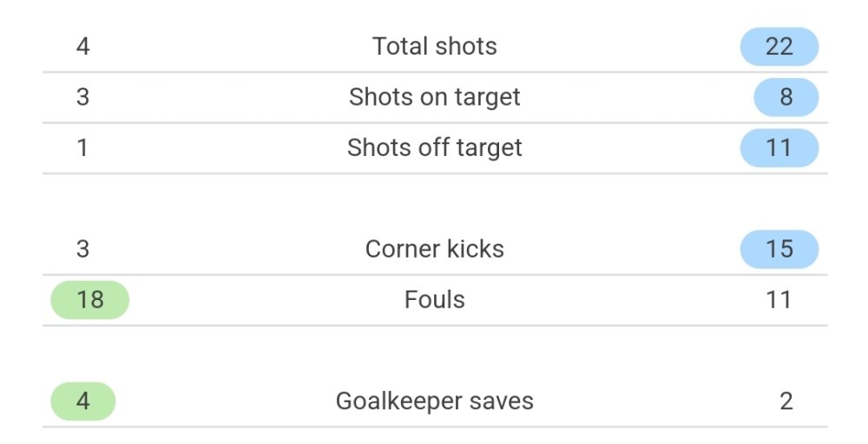Viewport: 868px width, 444px height.
Task: Click the Fouls label
Action: click(435, 300)
